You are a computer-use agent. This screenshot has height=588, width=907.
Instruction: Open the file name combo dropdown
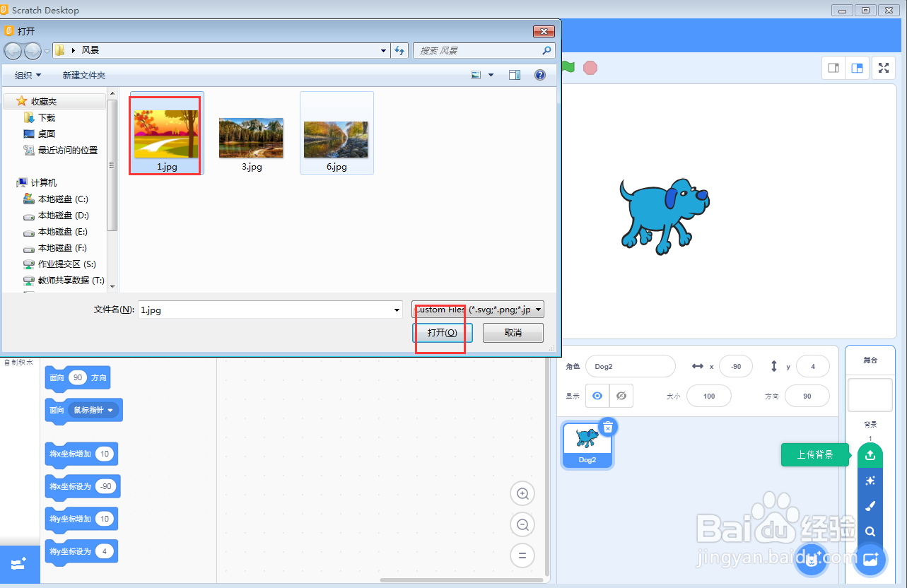click(397, 310)
